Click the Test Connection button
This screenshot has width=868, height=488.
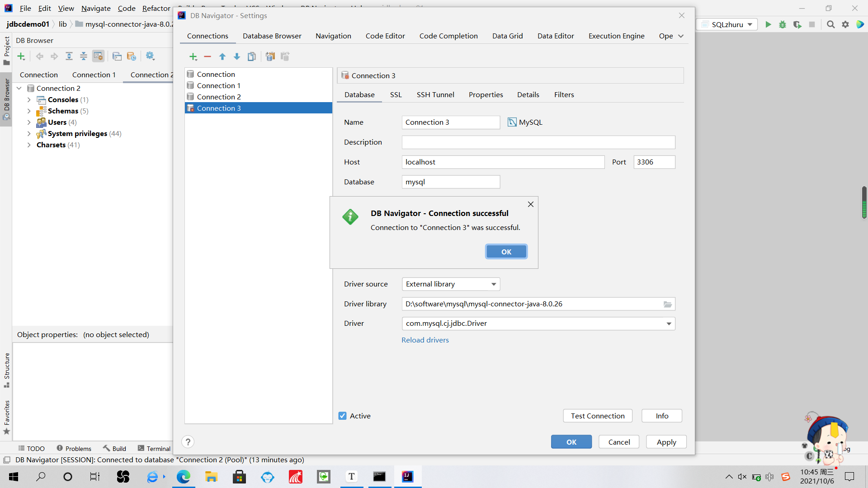point(597,416)
